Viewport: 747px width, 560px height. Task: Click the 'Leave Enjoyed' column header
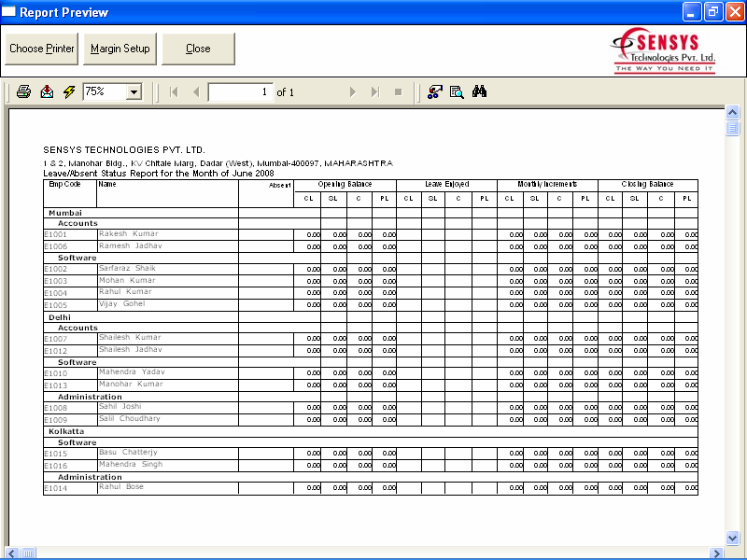447,184
